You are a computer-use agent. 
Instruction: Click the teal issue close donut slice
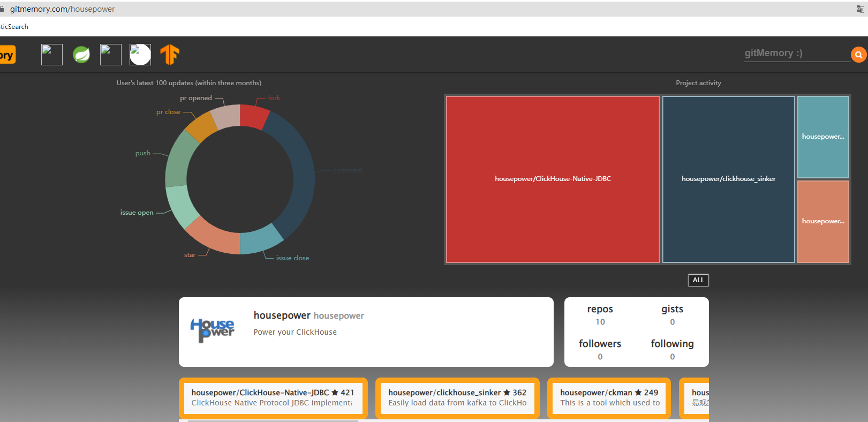260,240
